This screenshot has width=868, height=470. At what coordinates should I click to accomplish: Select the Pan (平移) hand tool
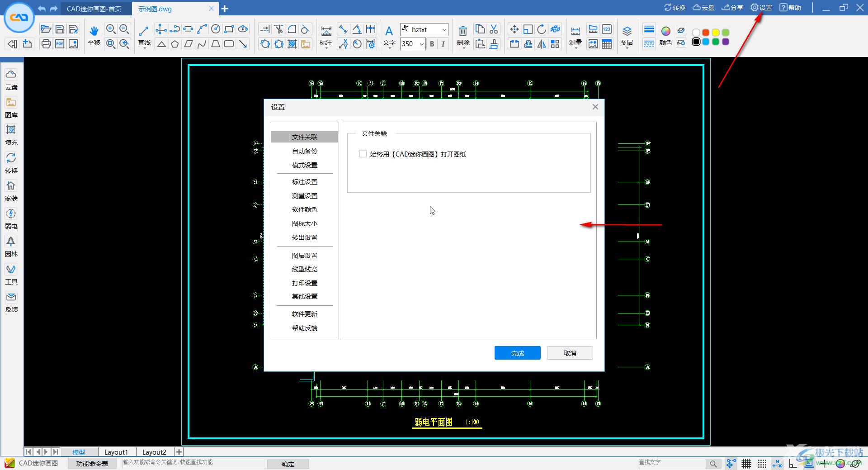pyautogui.click(x=94, y=31)
